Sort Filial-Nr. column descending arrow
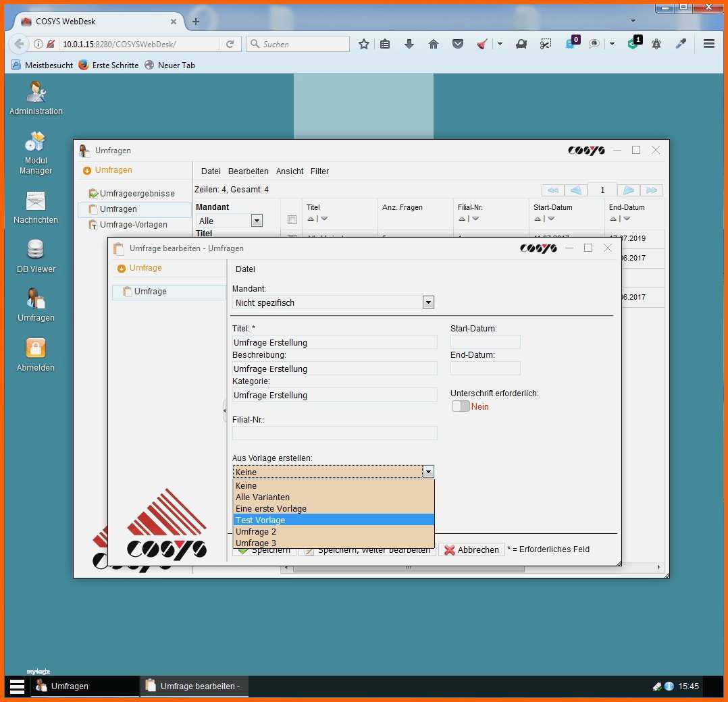Image resolution: width=728 pixels, height=702 pixels. [475, 219]
